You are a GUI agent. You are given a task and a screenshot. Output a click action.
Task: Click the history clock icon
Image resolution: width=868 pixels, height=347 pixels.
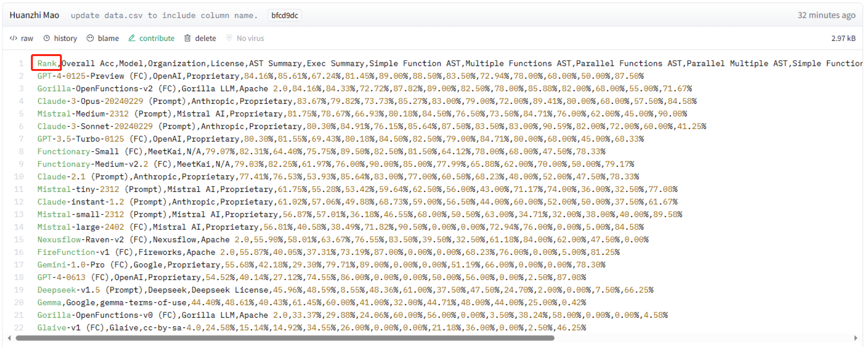pyautogui.click(x=47, y=38)
